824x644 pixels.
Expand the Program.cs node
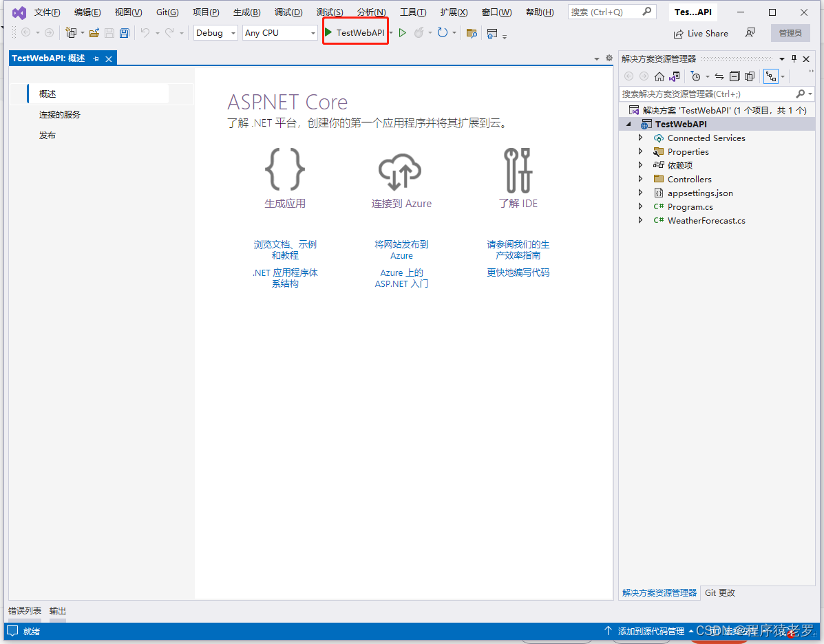640,206
